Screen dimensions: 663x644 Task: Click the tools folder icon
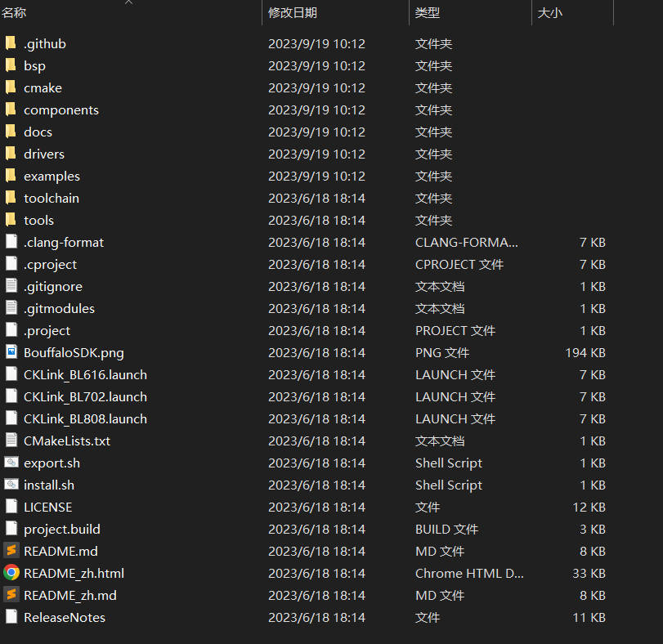coord(11,220)
